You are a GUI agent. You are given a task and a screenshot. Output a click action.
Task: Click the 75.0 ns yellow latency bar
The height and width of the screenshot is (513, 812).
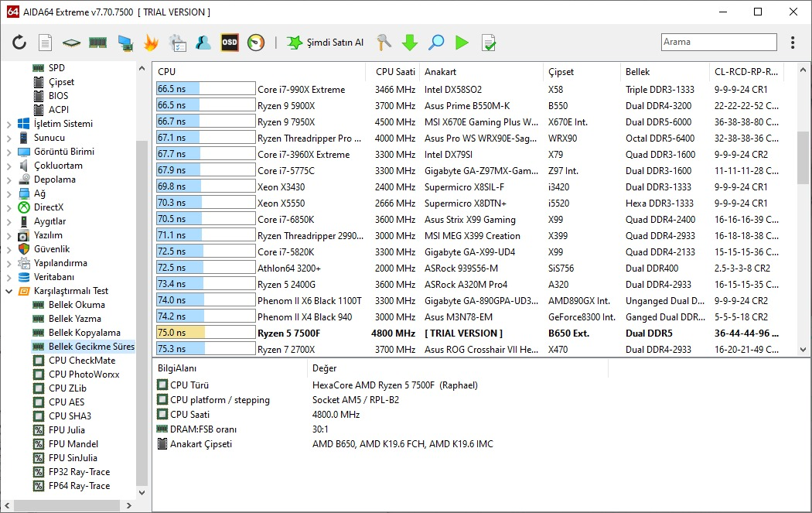181,333
